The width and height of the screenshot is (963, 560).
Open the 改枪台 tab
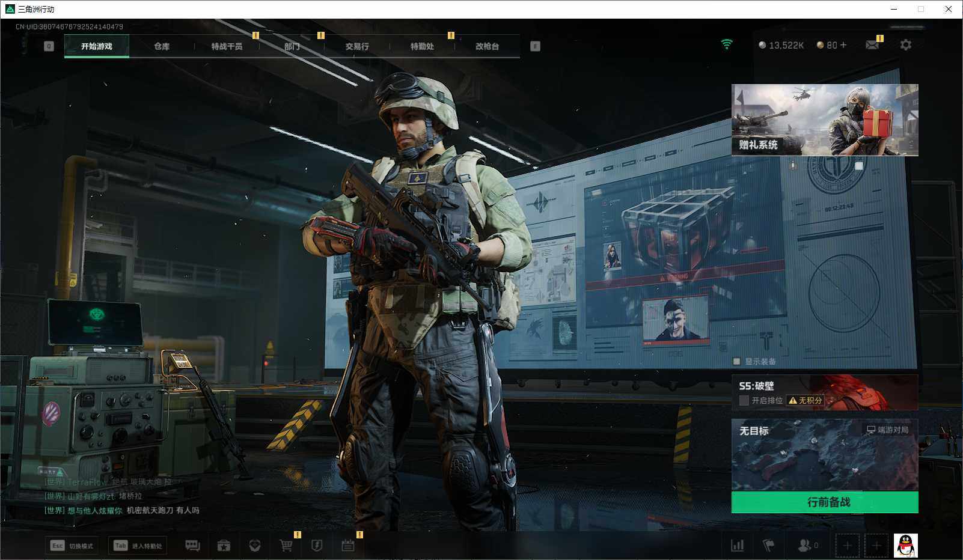(488, 46)
